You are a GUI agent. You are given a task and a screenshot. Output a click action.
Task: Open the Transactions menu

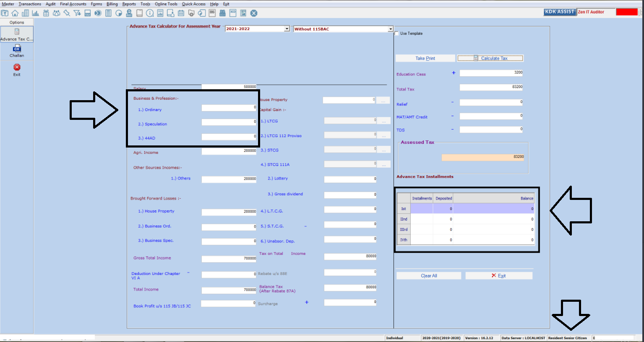tap(30, 4)
